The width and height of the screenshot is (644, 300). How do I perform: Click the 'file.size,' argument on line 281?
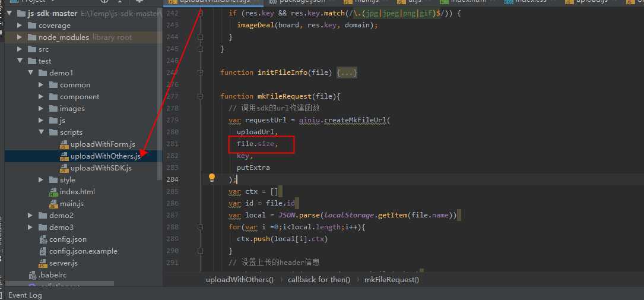(258, 144)
